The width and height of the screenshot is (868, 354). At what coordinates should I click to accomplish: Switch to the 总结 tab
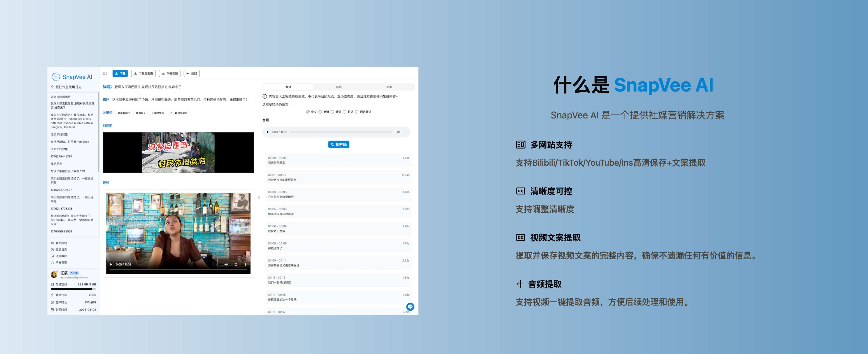(339, 87)
